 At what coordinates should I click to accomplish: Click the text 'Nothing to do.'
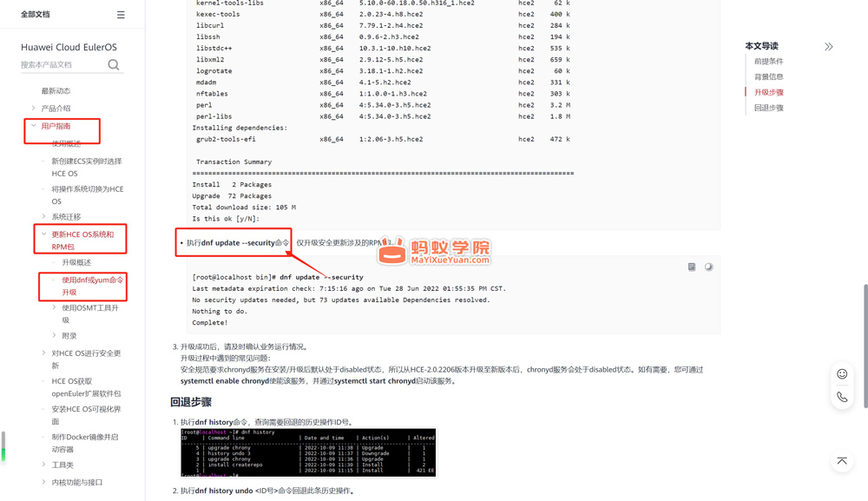(x=220, y=311)
